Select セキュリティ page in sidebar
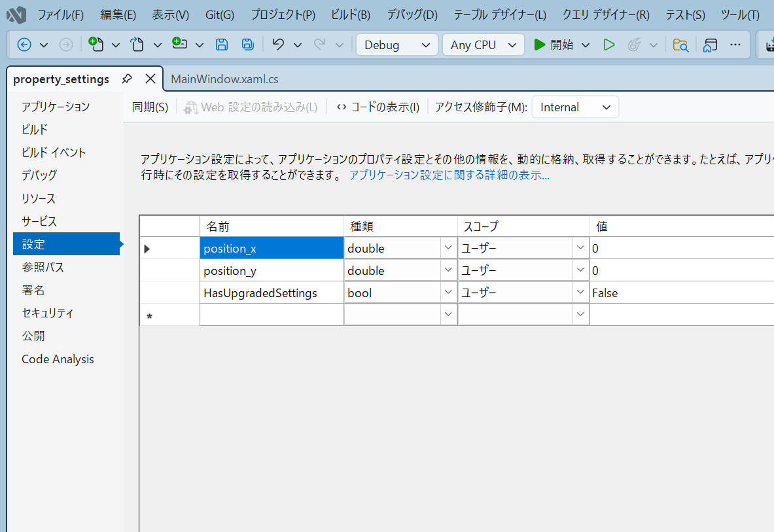Screen dimensions: 774x532 click(x=47, y=313)
